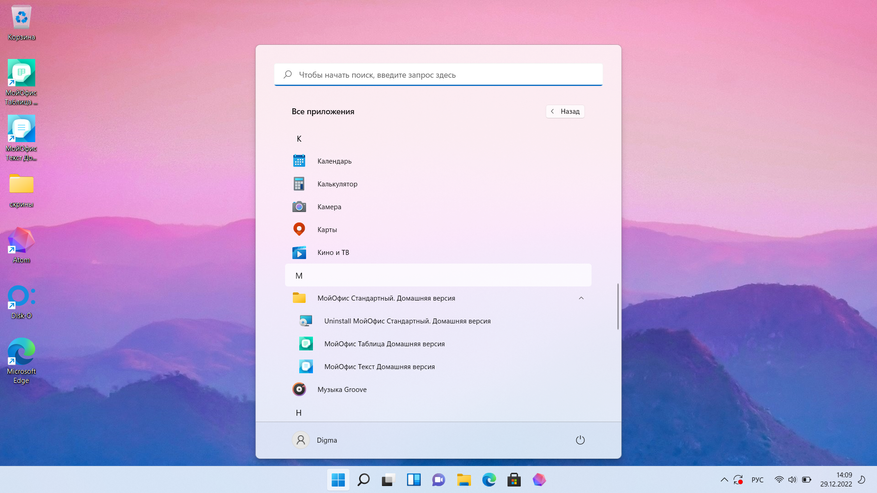Switch input language РУС

tap(757, 480)
